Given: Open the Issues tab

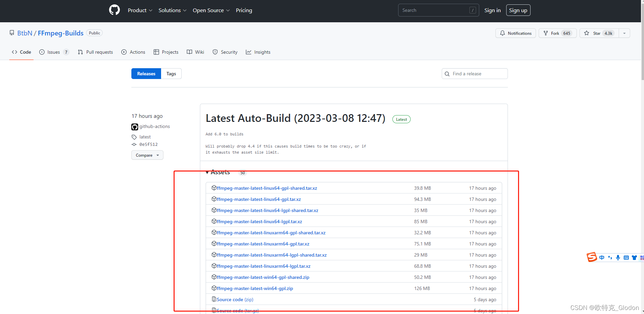Looking at the screenshot, I should (54, 52).
